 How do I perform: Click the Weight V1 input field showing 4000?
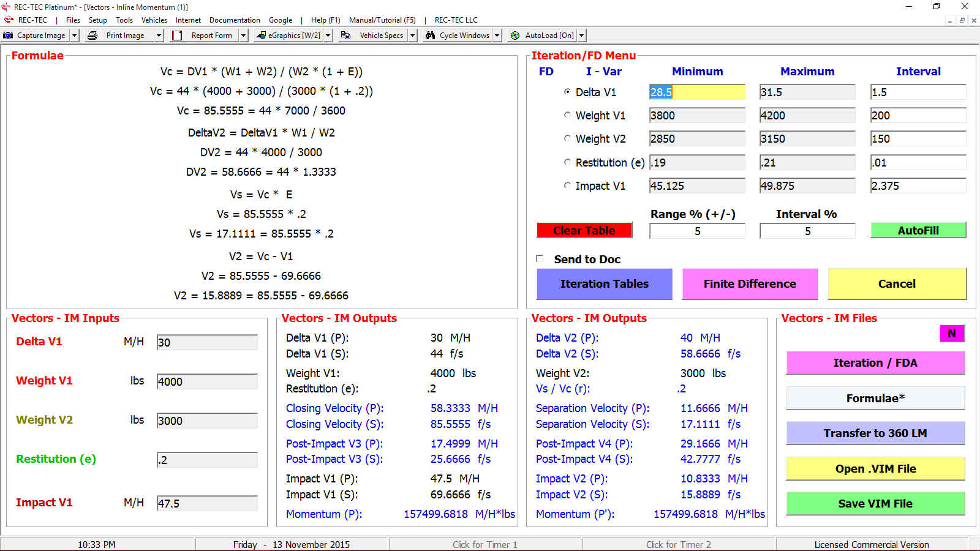(207, 381)
